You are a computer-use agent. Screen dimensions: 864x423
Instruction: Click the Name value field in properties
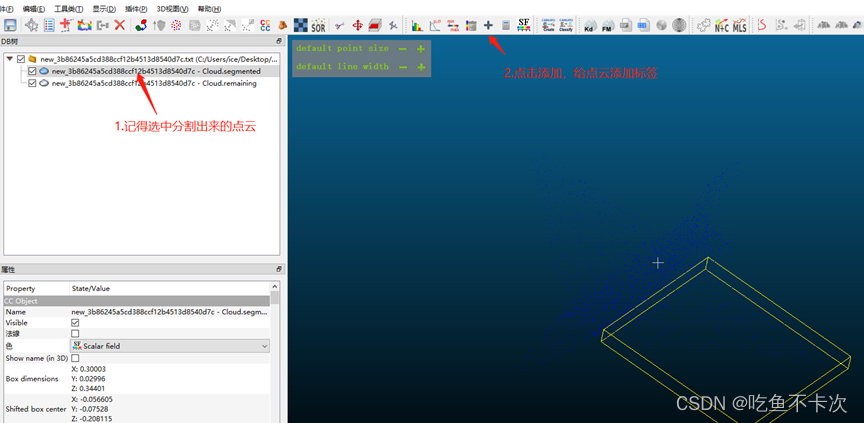point(170,312)
